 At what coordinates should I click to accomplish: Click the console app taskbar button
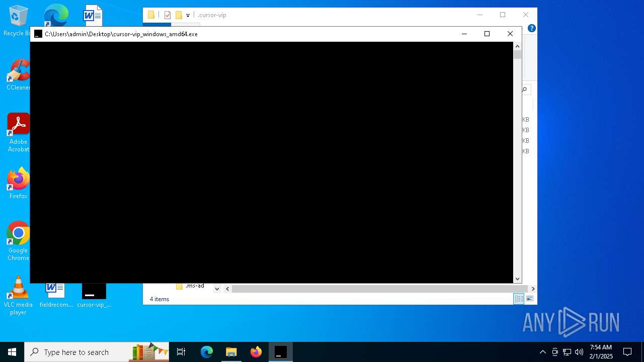[x=281, y=352]
